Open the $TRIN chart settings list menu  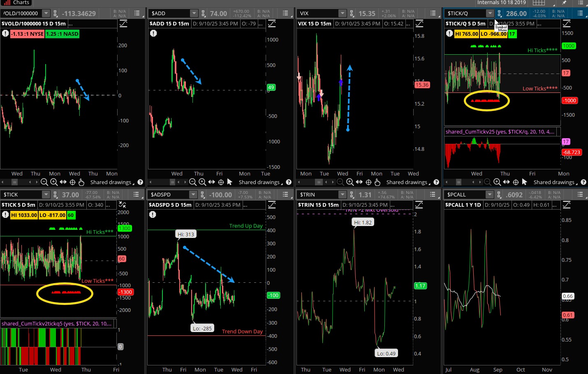coord(433,195)
